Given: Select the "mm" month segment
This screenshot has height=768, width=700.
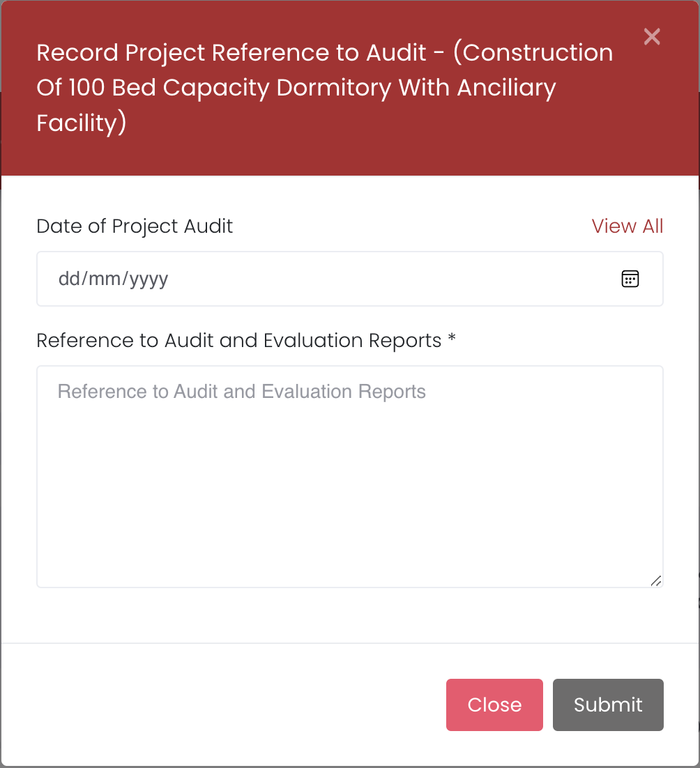Looking at the screenshot, I should click(x=104, y=279).
